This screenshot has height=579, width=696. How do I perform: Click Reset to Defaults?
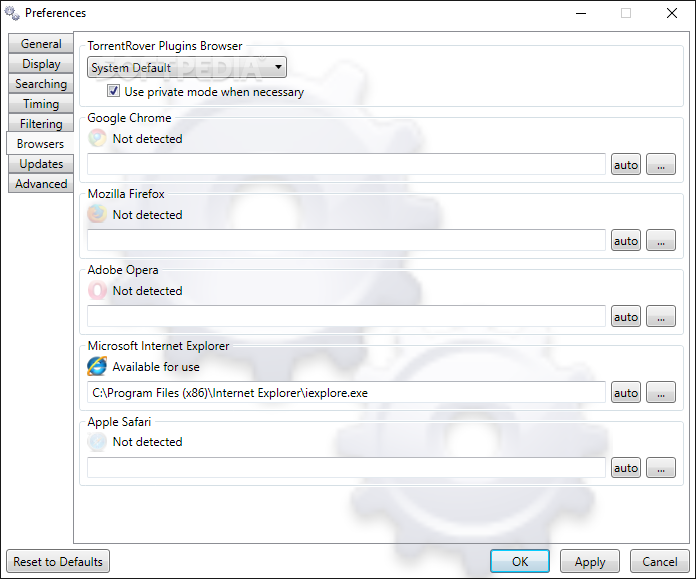(58, 561)
